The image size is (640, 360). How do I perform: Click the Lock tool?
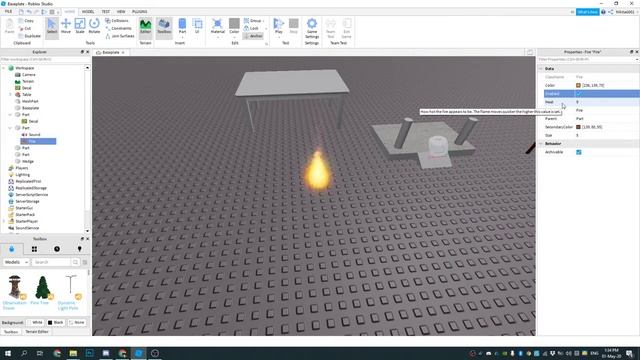(x=251, y=28)
